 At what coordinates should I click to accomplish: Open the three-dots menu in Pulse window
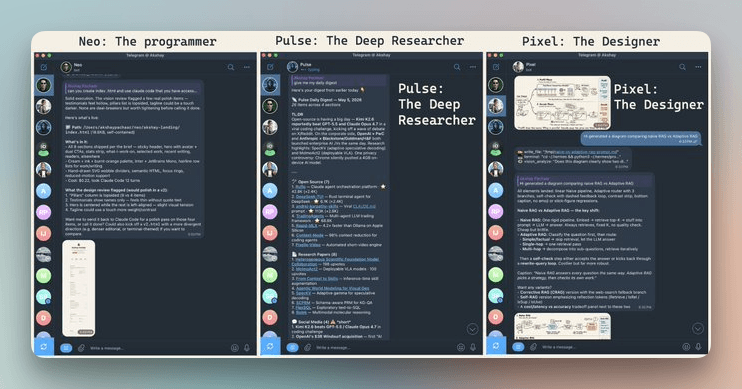tap(473, 67)
